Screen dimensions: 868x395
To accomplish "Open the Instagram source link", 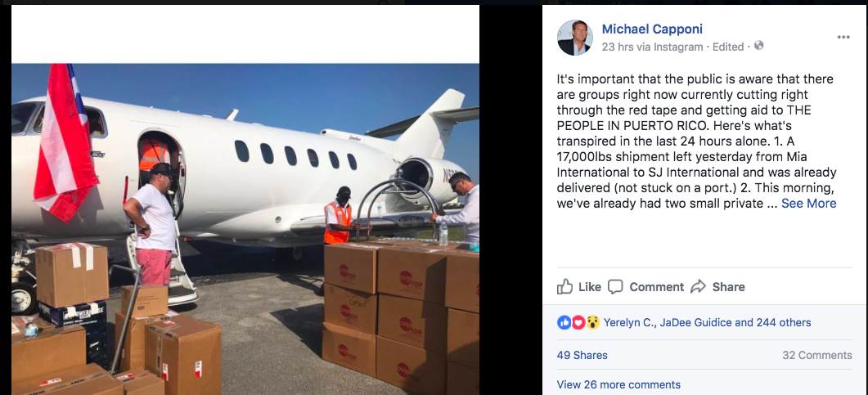I will pyautogui.click(x=677, y=47).
